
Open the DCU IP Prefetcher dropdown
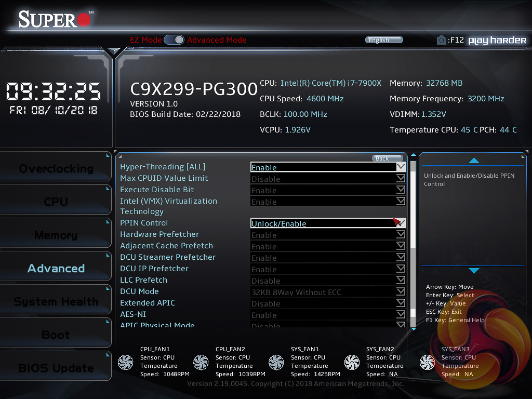[328, 269]
